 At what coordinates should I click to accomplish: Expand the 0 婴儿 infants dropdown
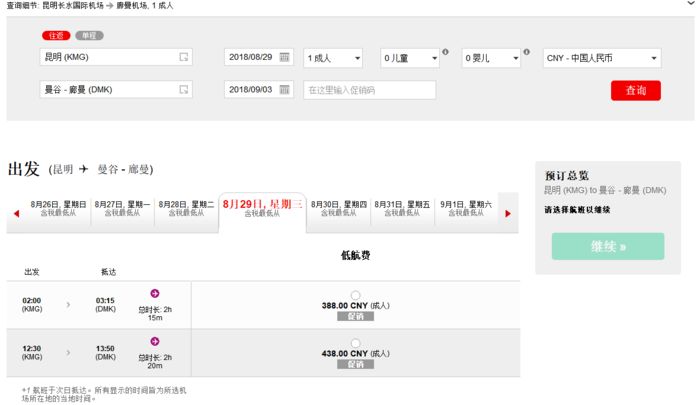(491, 58)
